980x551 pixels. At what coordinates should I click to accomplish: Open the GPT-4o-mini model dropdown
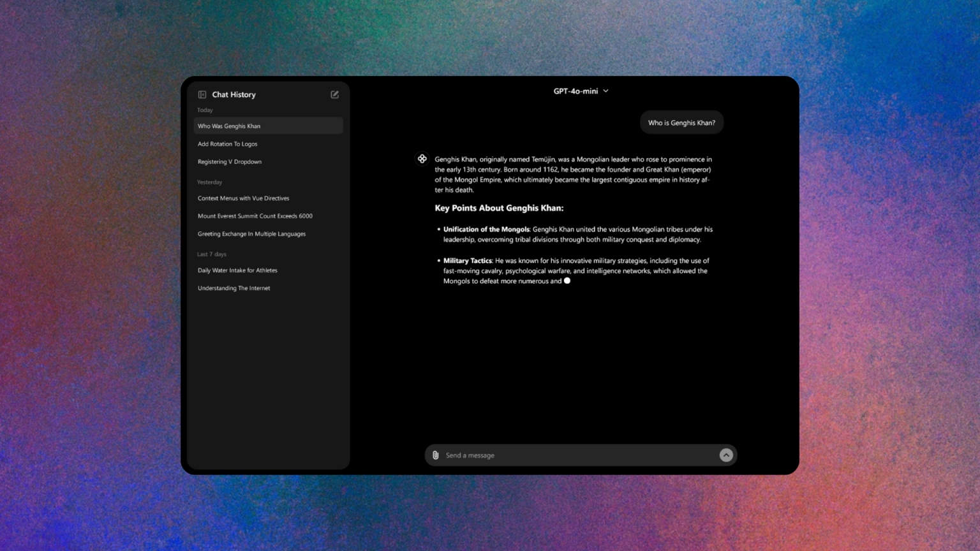(x=581, y=91)
